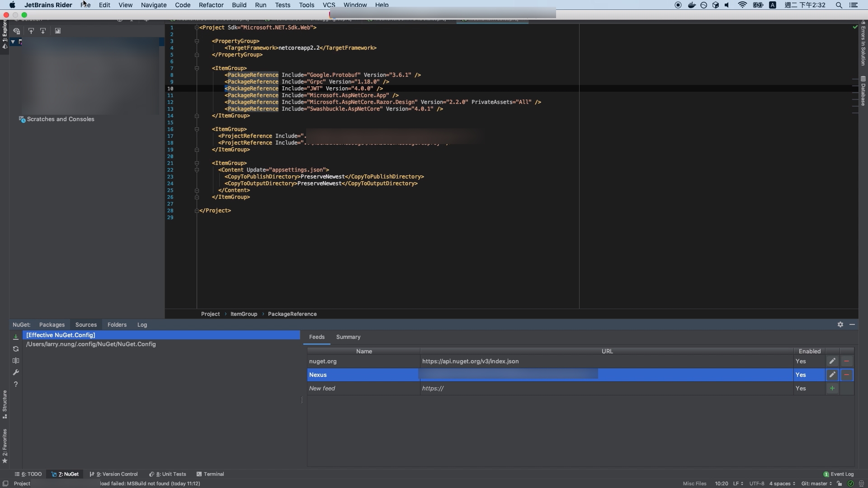
Task: Open the Refactor menu
Action: click(211, 5)
